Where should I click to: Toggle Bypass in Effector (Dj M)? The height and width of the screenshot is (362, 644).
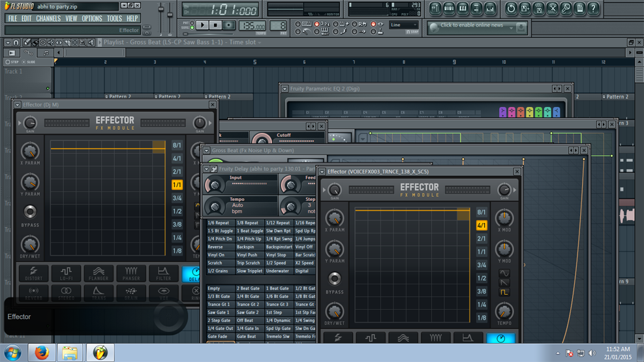pos(30,211)
